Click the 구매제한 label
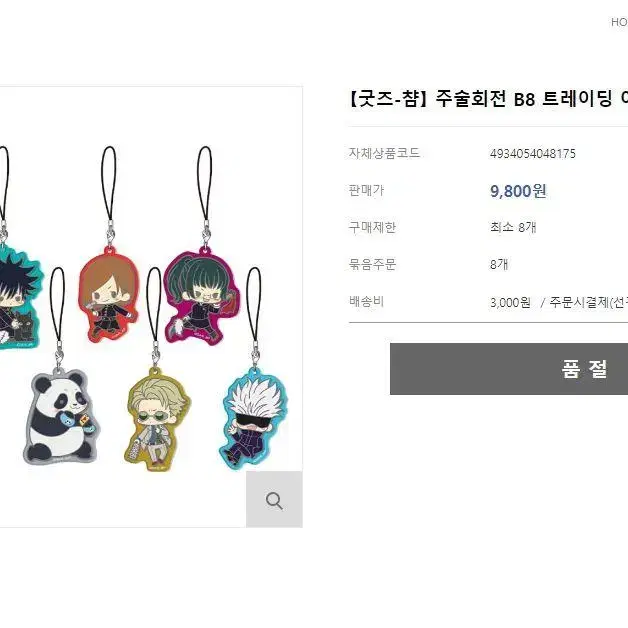 tap(372, 227)
